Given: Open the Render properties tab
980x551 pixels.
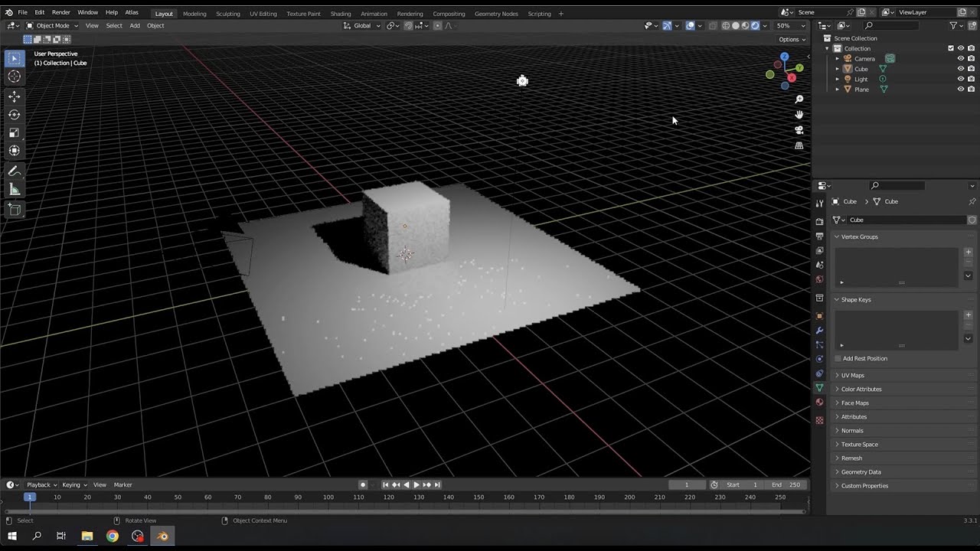Looking at the screenshot, I should (x=819, y=222).
